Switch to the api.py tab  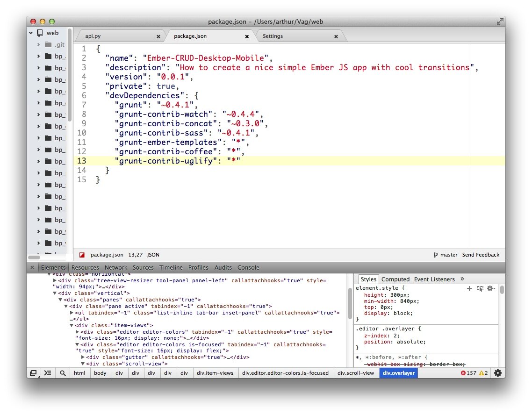[93, 36]
